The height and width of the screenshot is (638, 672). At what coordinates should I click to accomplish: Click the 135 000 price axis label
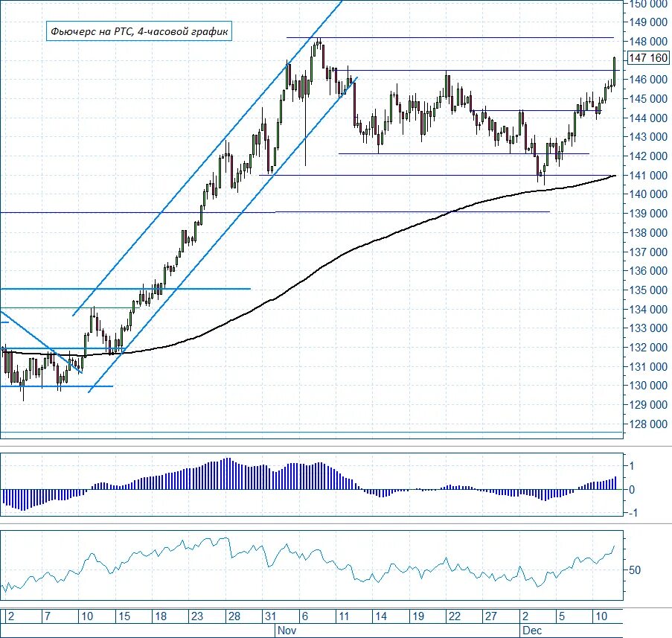(648, 290)
